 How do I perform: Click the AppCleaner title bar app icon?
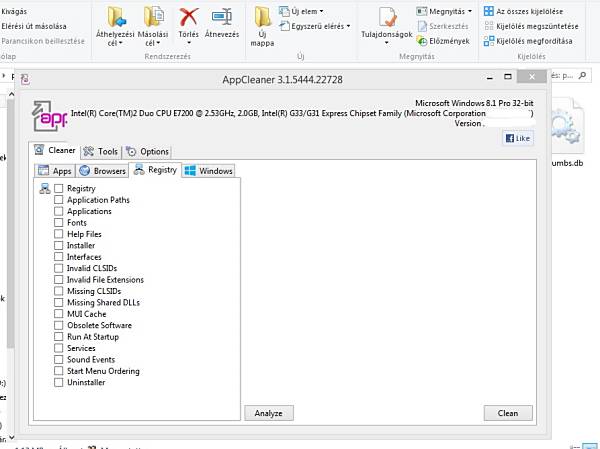coord(25,79)
